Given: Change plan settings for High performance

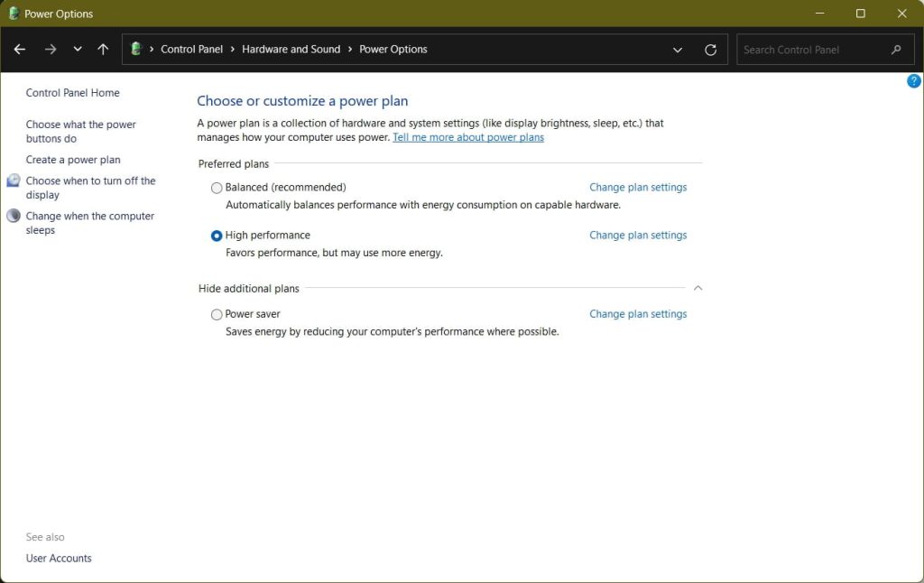Looking at the screenshot, I should (x=638, y=235).
